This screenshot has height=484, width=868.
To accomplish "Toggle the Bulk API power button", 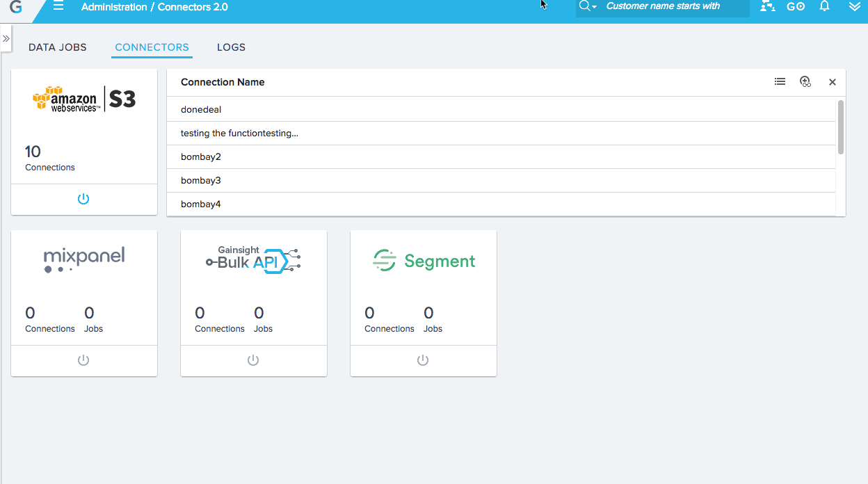I will (253, 360).
